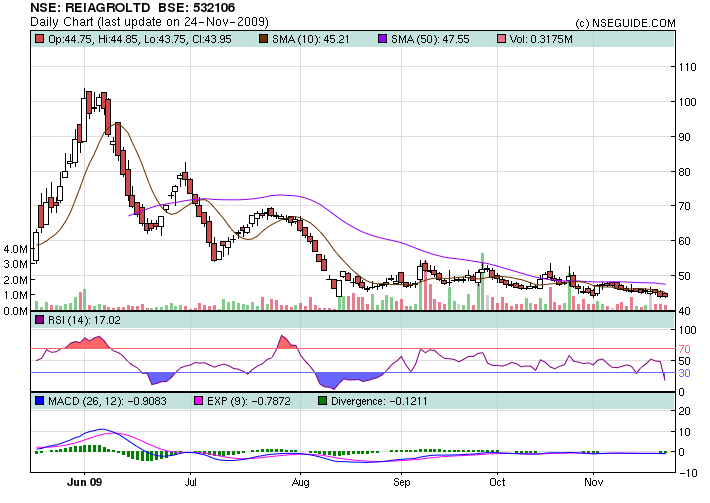This screenshot has width=710, height=503.
Task: Click the RSI 30 oversold level label
Action: coord(684,373)
